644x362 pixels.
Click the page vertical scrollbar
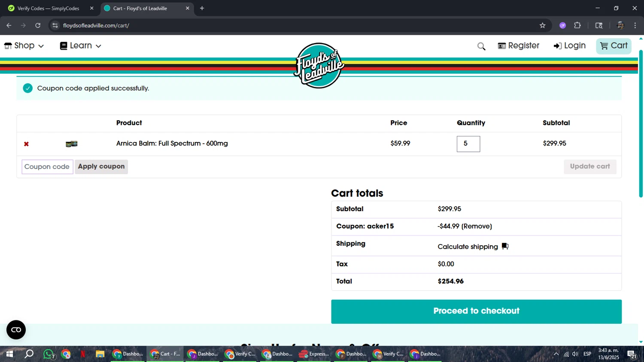click(641, 124)
